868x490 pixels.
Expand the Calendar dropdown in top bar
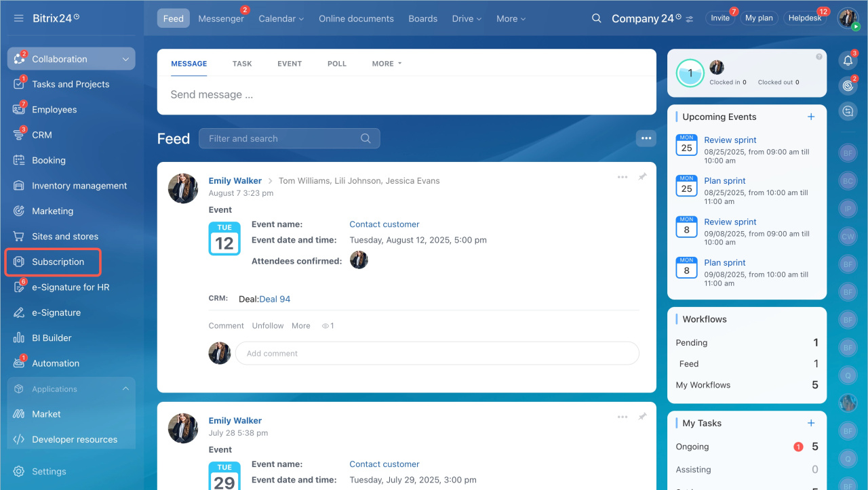(281, 18)
